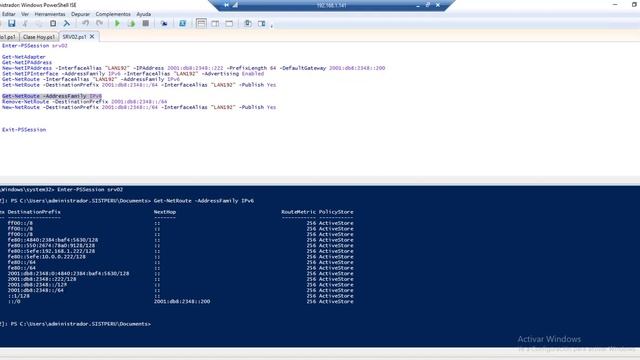Click the Paste clipboard icon
640x360 pixels.
(53, 24)
